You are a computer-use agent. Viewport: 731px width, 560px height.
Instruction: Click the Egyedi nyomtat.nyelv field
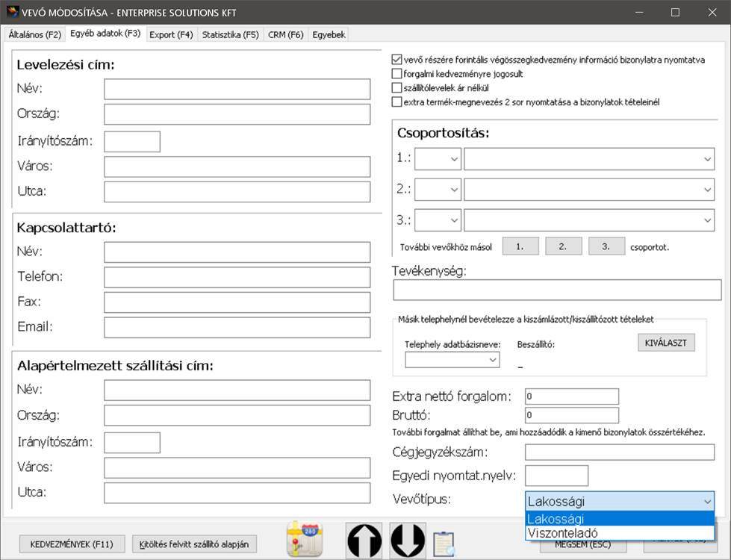click(x=556, y=476)
